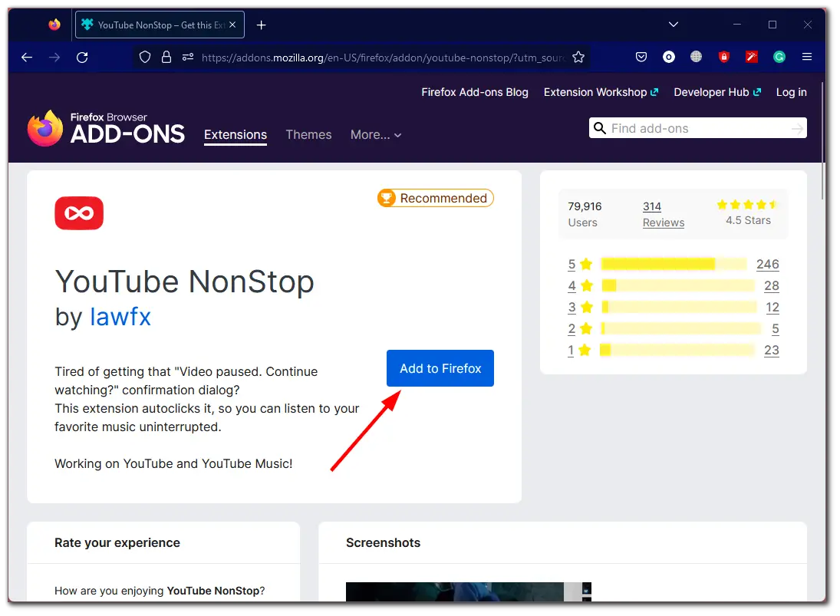Image resolution: width=840 pixels, height=616 pixels.
Task: Click the 'Rate your experience' heading
Action: click(117, 542)
